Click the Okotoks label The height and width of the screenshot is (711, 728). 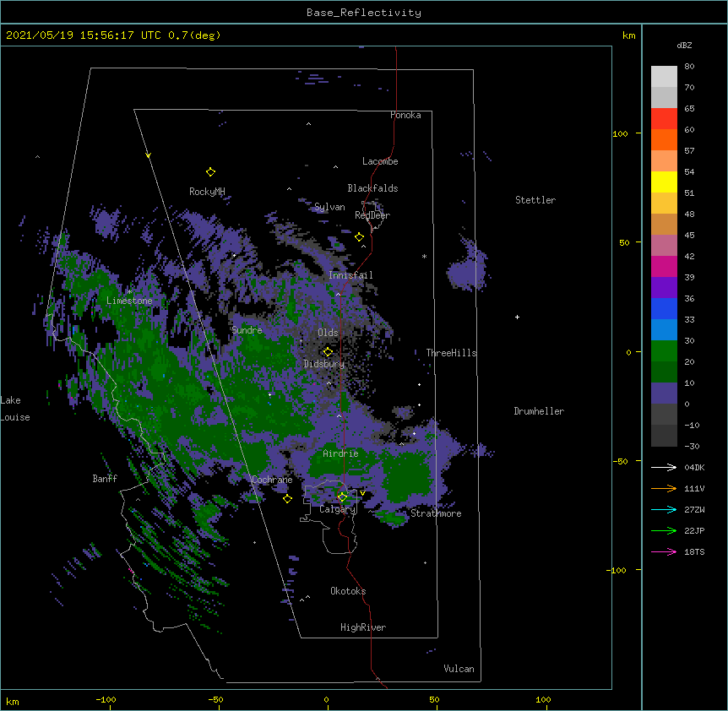tap(348, 591)
